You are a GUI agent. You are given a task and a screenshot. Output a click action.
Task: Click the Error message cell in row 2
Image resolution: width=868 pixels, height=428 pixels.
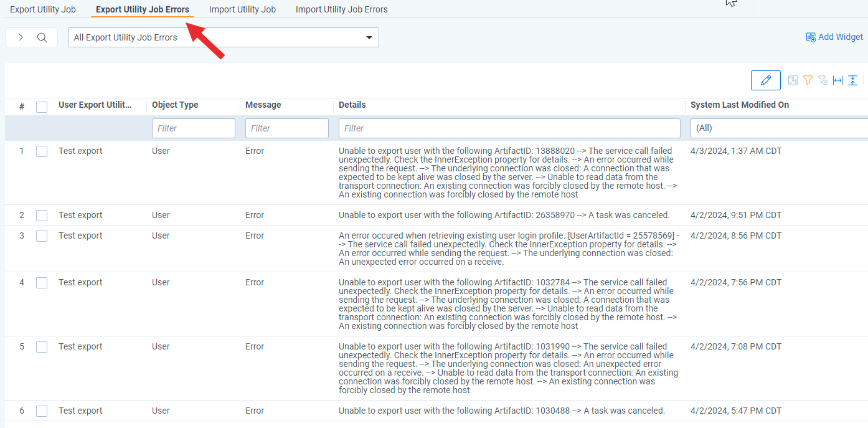[x=255, y=215]
